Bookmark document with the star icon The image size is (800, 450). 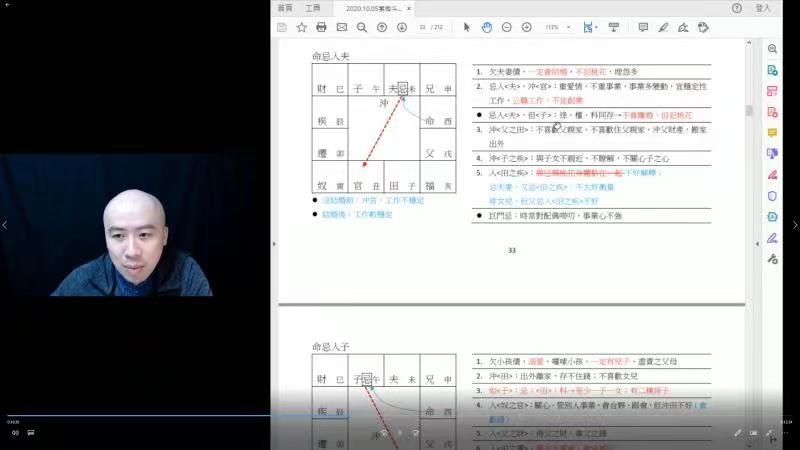pyautogui.click(x=302, y=28)
